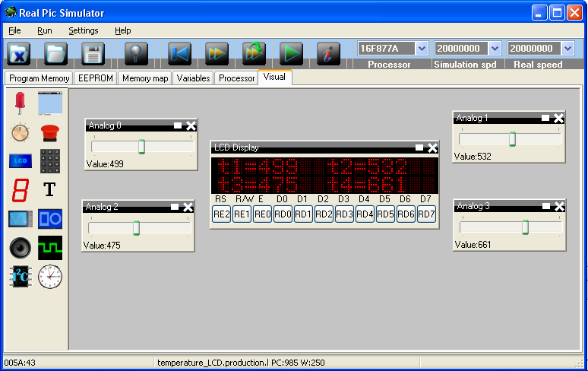Minimize the Analog 1 widget panel
This screenshot has width=588, height=371.
point(545,118)
